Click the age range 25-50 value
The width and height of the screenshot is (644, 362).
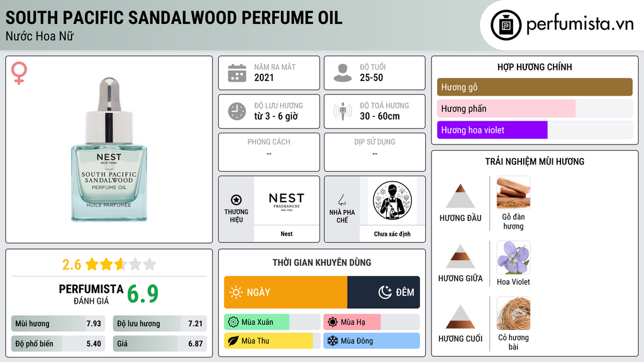coord(371,77)
